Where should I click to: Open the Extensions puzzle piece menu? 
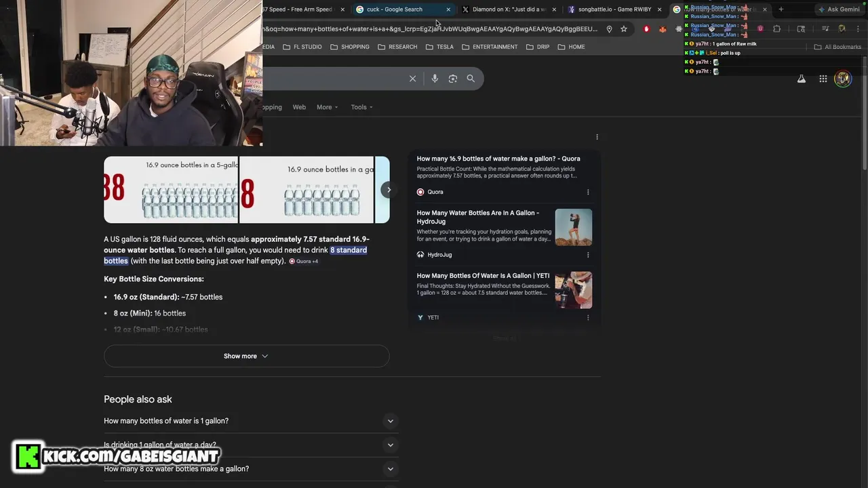[777, 29]
